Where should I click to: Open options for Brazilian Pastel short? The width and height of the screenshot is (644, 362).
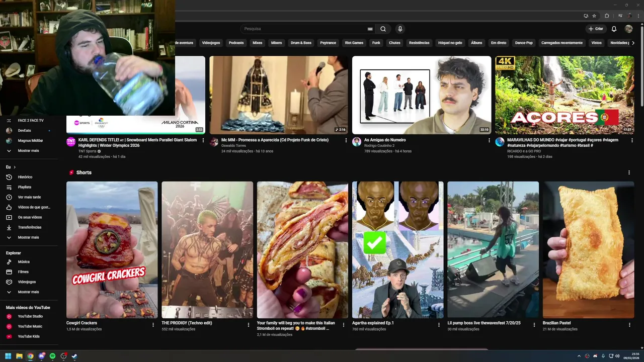(x=630, y=325)
